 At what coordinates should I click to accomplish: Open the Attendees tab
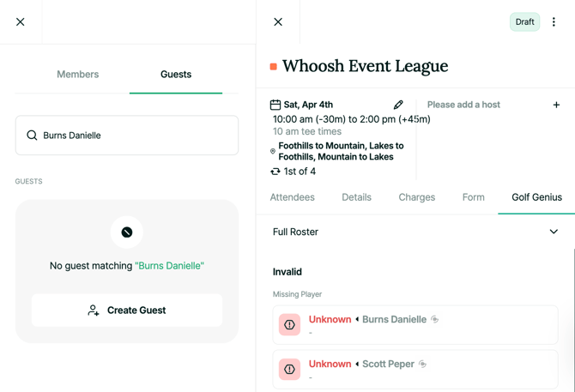pos(292,197)
